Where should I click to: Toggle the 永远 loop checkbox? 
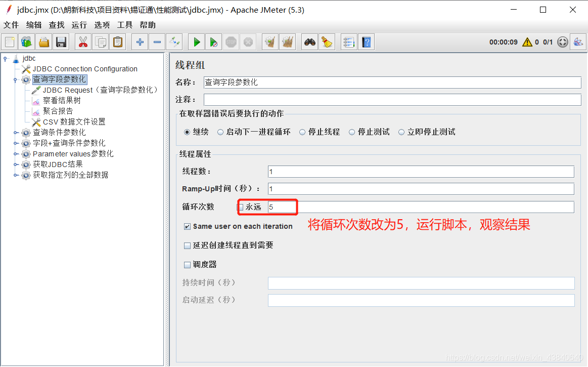pos(241,207)
